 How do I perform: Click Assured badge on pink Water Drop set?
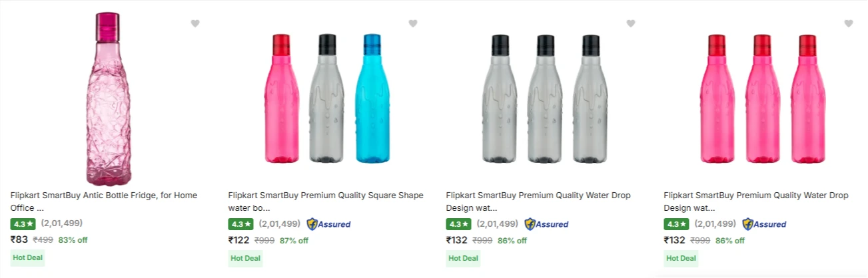[764, 224]
